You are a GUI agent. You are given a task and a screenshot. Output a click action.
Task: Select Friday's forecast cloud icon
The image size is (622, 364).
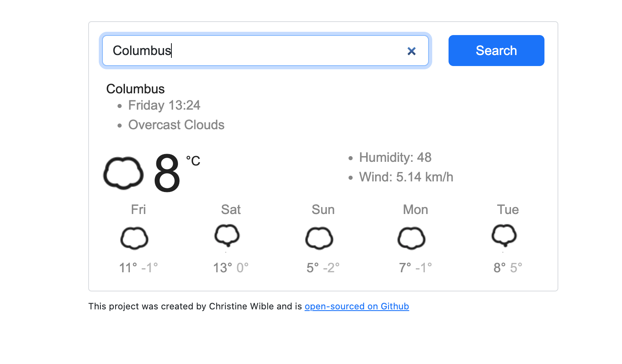[x=134, y=238]
